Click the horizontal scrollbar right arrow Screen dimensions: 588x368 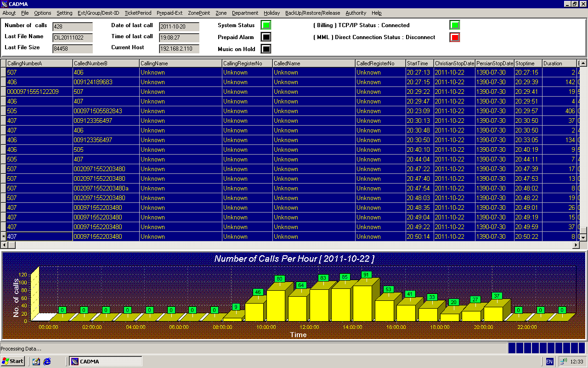pos(576,245)
